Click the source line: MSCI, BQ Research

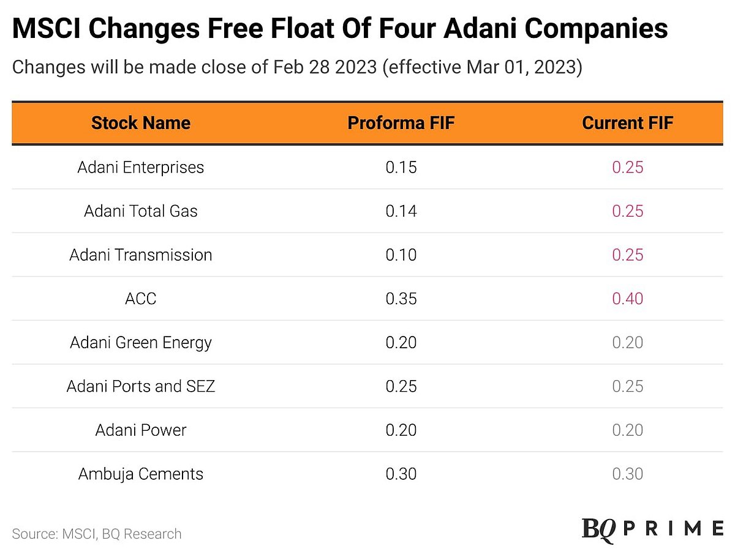coord(97,534)
